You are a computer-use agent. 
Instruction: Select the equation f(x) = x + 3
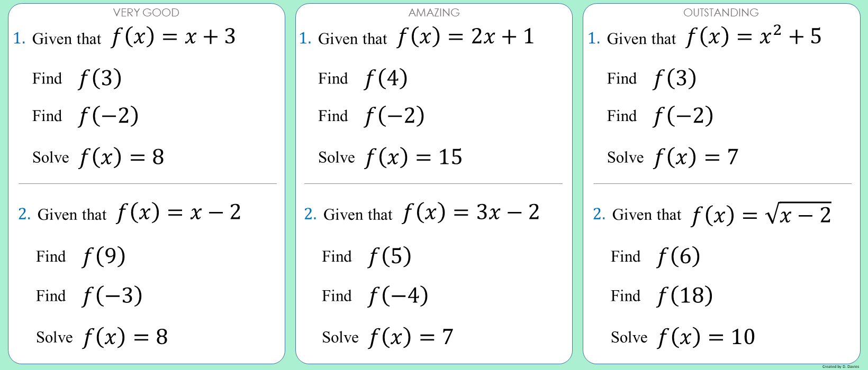[173, 37]
